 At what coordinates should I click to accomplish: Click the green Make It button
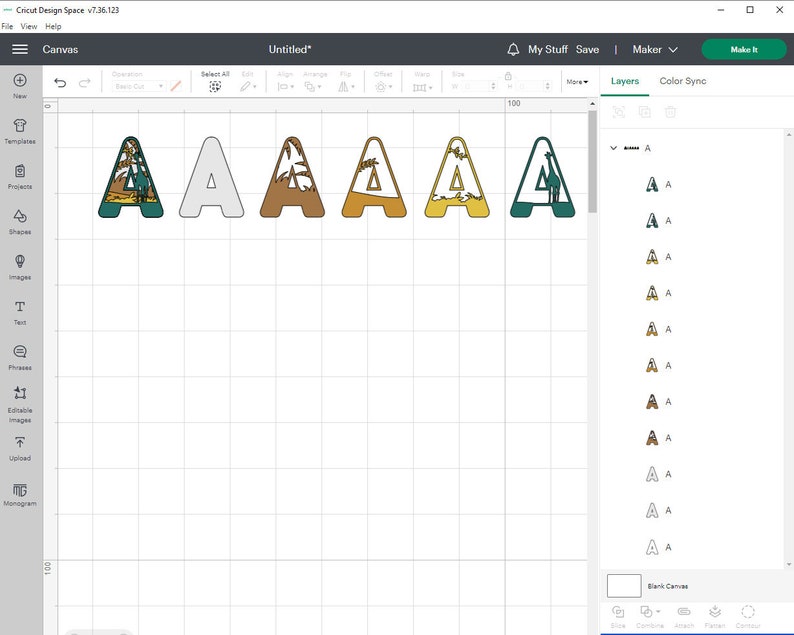tap(743, 49)
